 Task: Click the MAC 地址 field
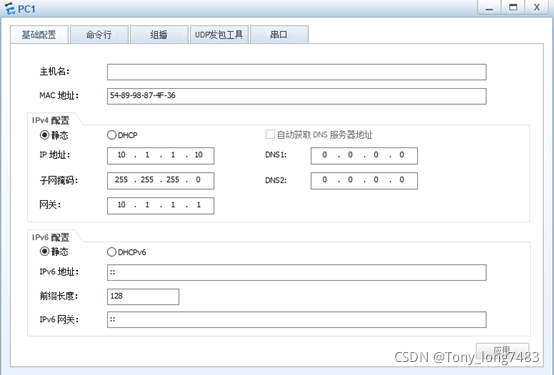coord(297,96)
